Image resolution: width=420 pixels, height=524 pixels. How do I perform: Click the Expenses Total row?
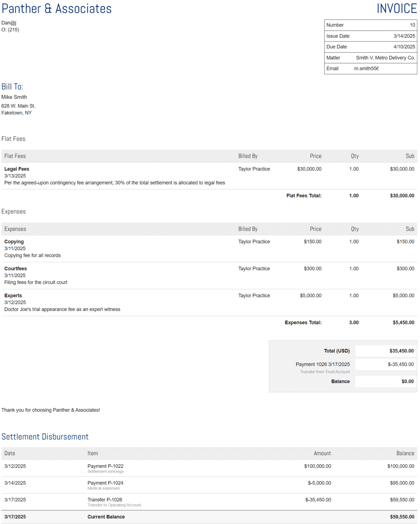(x=402, y=322)
